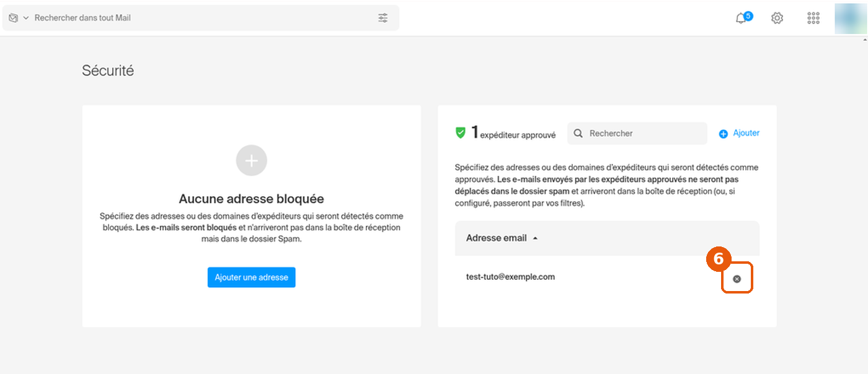The width and height of the screenshot is (868, 374).
Task: Open the apps grid launcher
Action: click(813, 18)
